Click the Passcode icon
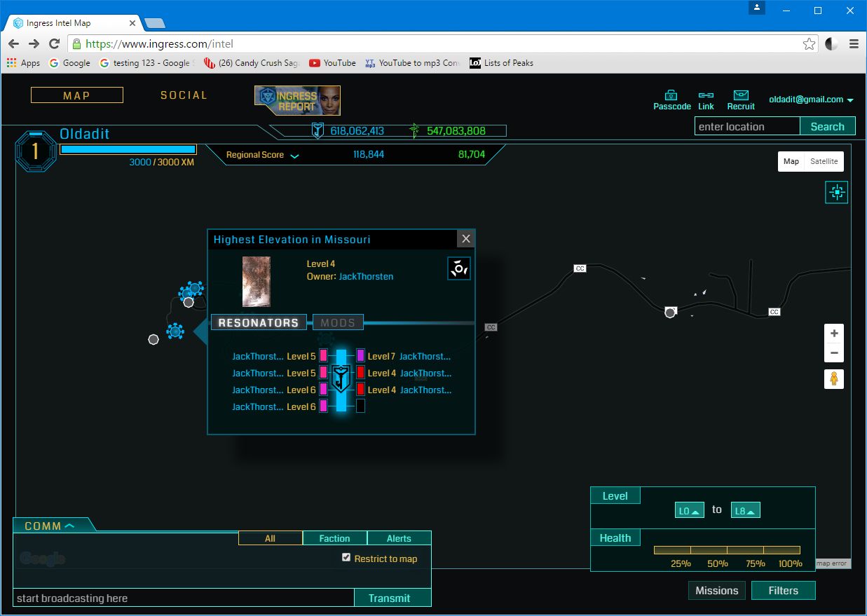 click(671, 95)
